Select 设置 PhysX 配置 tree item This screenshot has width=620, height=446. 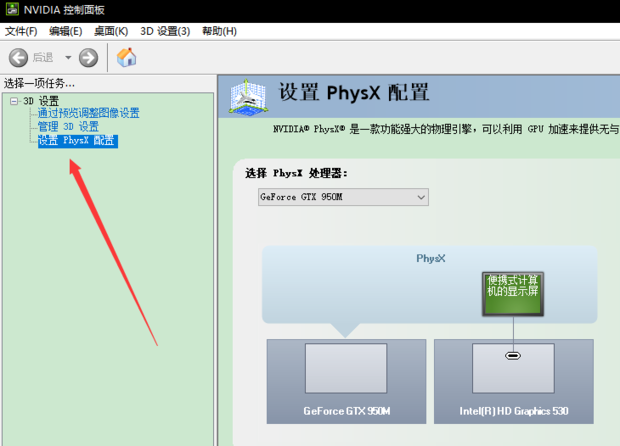78,141
